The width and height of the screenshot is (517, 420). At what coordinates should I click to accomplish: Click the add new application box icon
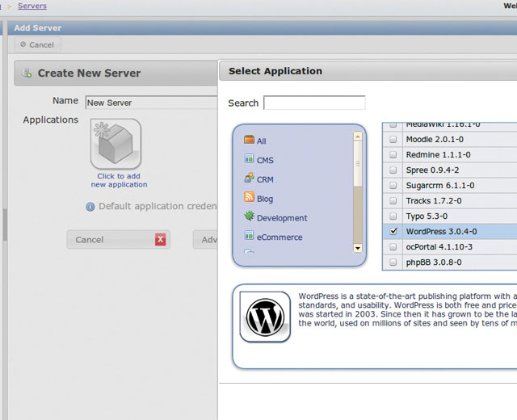click(x=116, y=144)
